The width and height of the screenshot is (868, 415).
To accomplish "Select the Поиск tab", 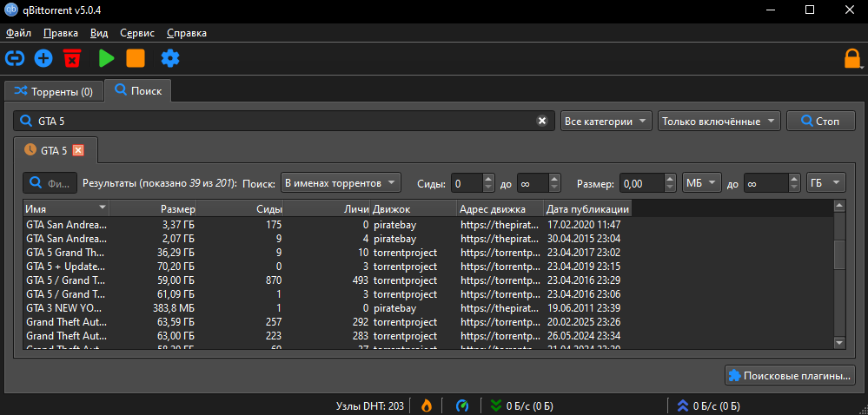I will [138, 91].
